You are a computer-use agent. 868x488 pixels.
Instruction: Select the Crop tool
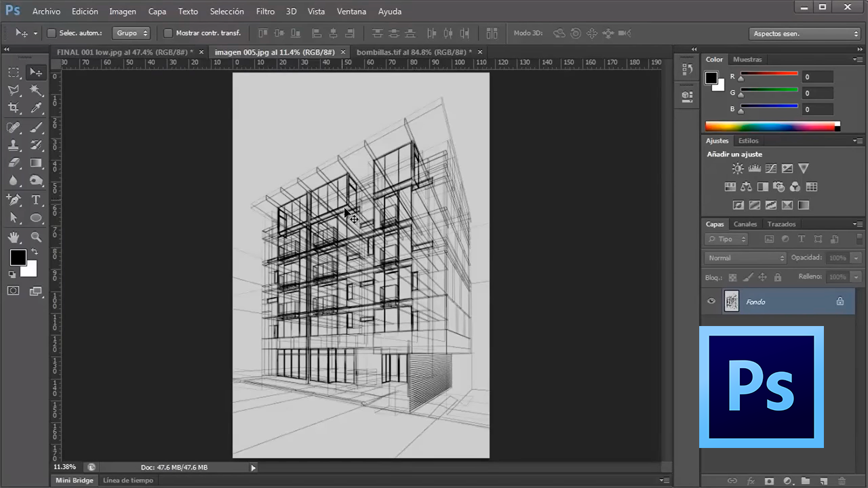tap(14, 108)
